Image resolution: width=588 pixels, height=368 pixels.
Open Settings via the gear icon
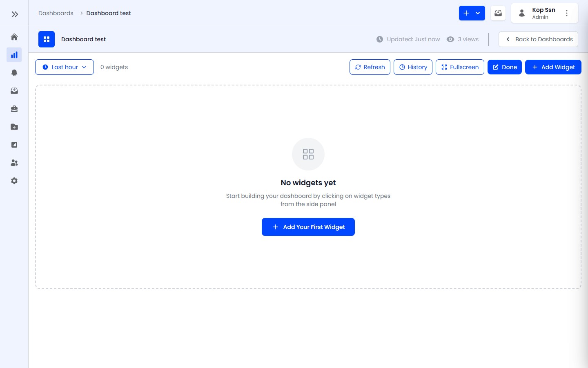point(14,181)
